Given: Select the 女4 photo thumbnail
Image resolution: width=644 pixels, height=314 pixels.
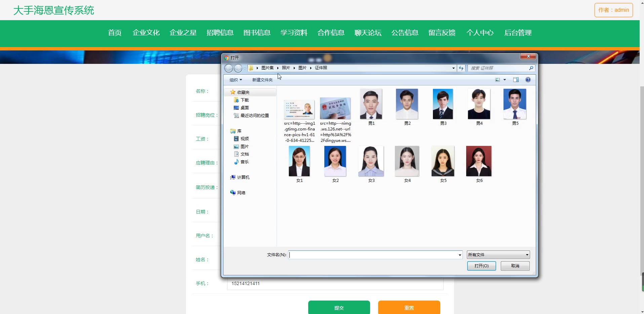Looking at the screenshot, I should (x=407, y=161).
